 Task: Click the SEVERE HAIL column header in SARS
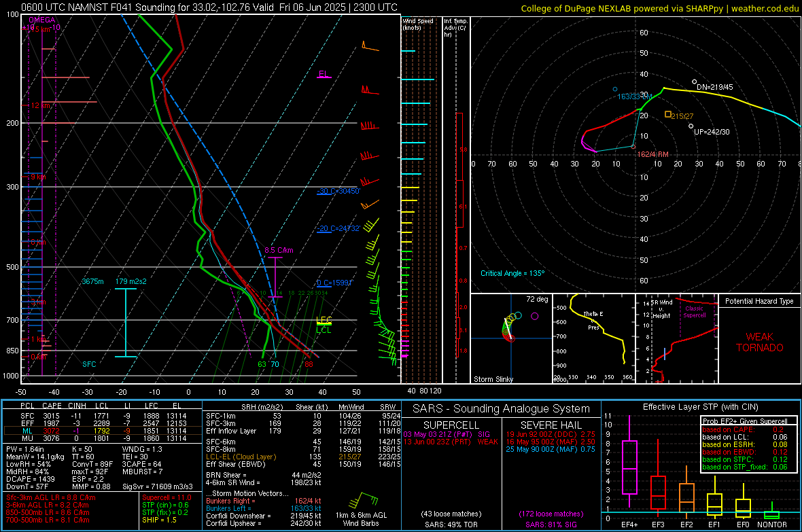click(551, 425)
